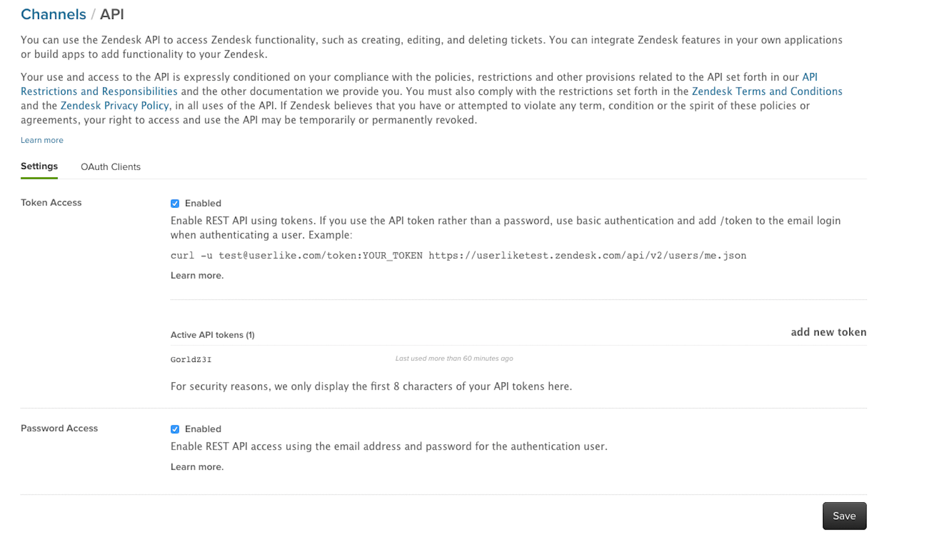Open the Zendesk Terms and Conditions link
The width and height of the screenshot is (944, 560).
point(767,92)
